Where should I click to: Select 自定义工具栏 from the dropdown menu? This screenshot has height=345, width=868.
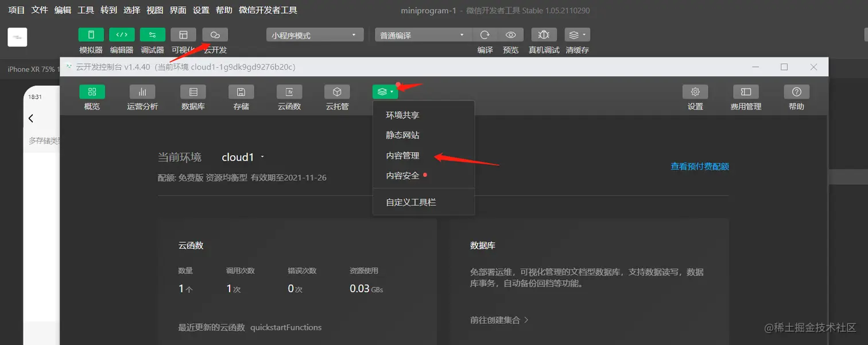[x=424, y=203]
